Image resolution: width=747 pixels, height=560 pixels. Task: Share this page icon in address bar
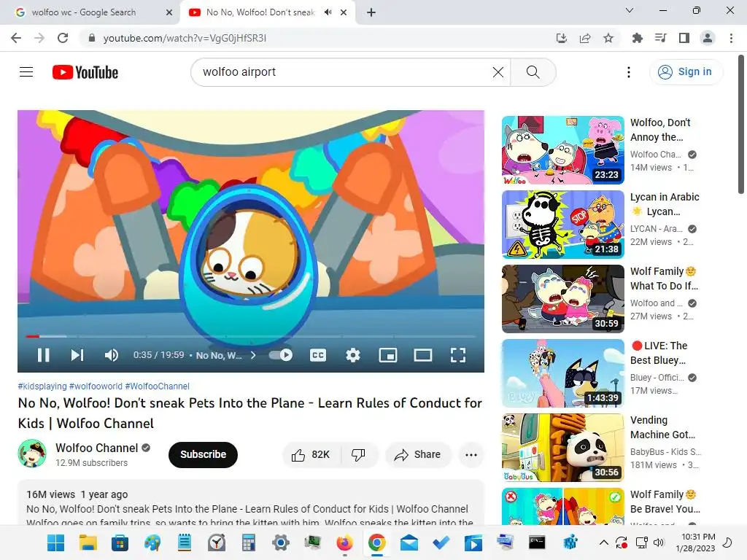click(584, 38)
